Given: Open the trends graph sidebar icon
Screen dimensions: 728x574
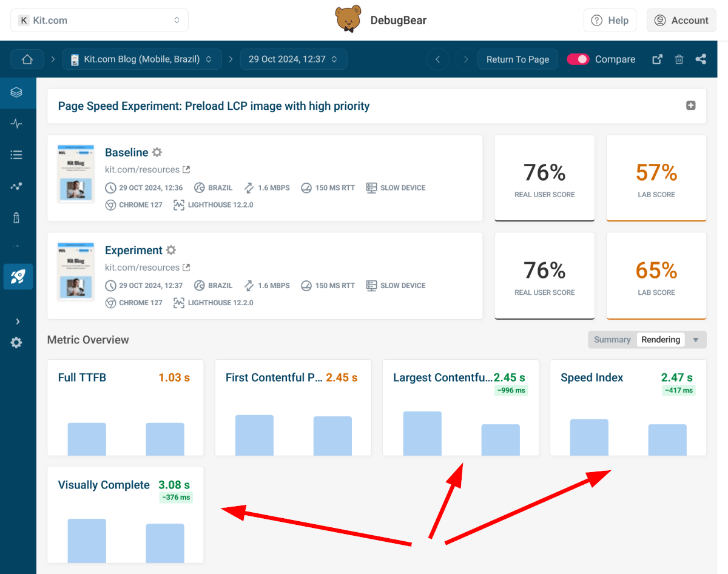Looking at the screenshot, I should click(x=16, y=186).
